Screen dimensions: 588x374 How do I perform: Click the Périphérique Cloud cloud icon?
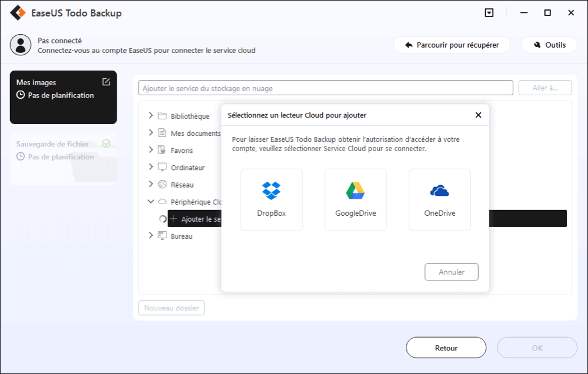coord(162,202)
